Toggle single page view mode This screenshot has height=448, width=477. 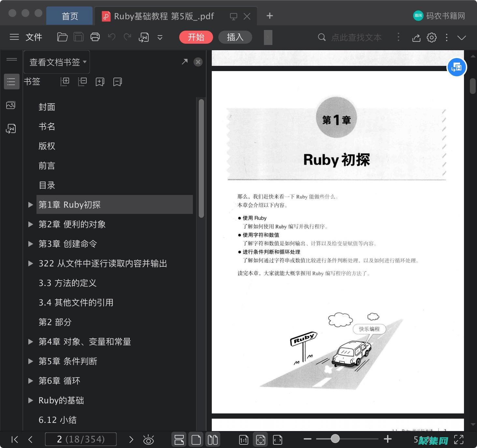click(196, 440)
